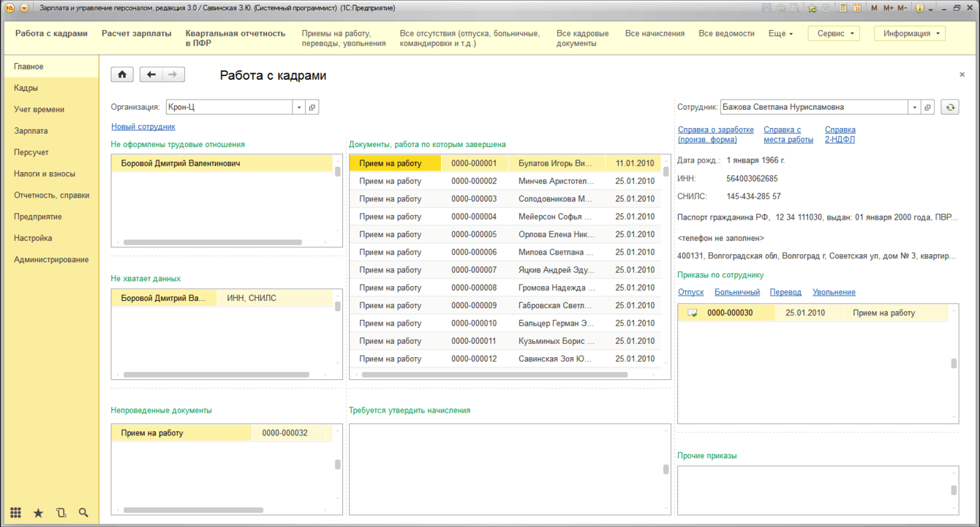Expand the Сотрудник dropdown list

(914, 107)
